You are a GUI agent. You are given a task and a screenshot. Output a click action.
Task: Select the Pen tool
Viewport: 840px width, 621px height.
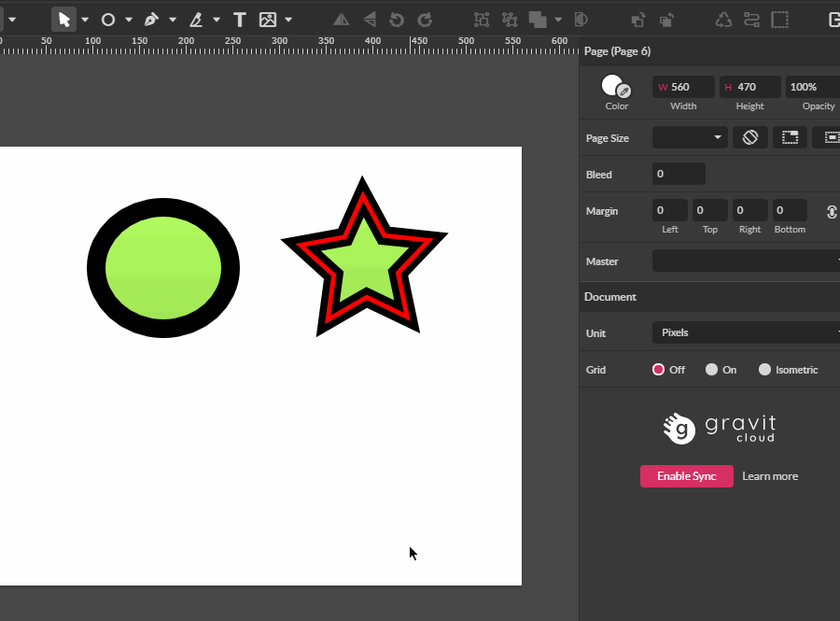[151, 19]
